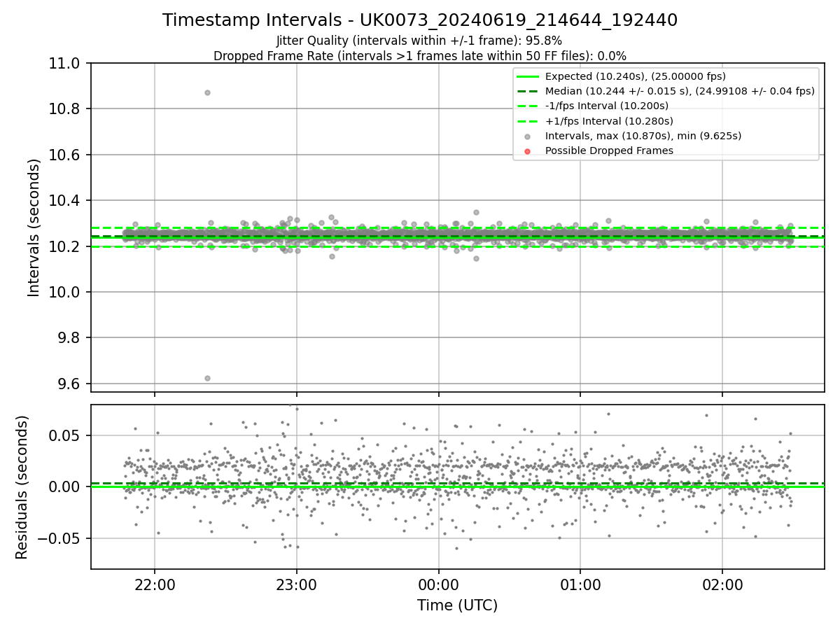This screenshot has width=840, height=630.
Task: Click the solid green line swatch beside 'Expected'
Action: 528,76
